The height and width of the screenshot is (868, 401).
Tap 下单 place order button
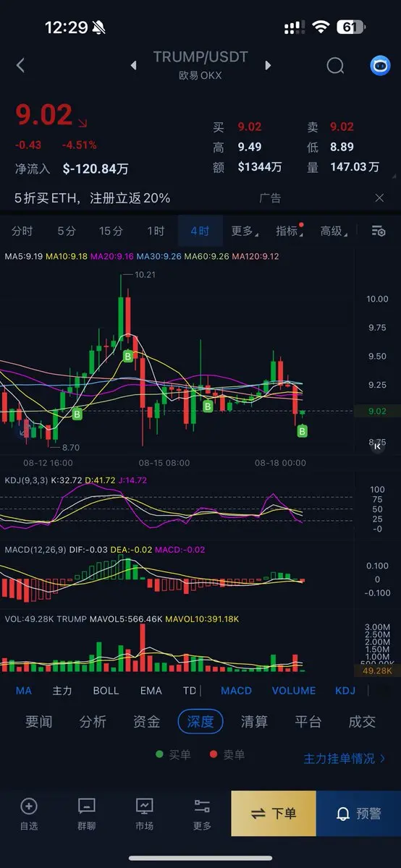pyautogui.click(x=274, y=814)
